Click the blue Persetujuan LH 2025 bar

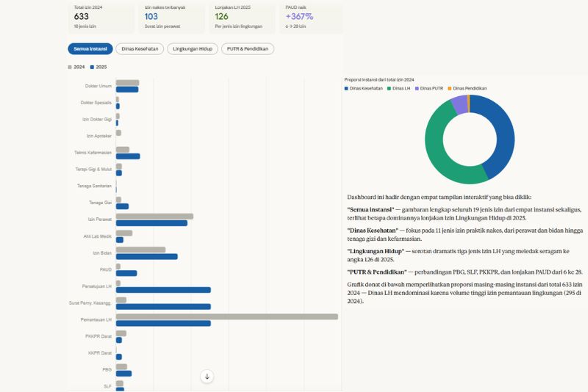(x=163, y=290)
